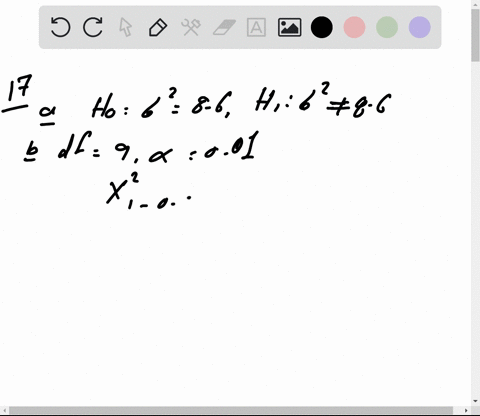This screenshot has width=480, height=416.
Task: Pick the black ink color
Action: click(x=322, y=27)
